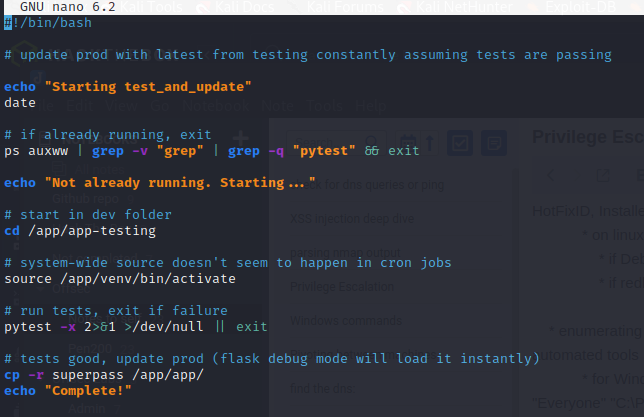Click the '# run tests, exit if failure' comment
644x417 pixels.
point(116,311)
